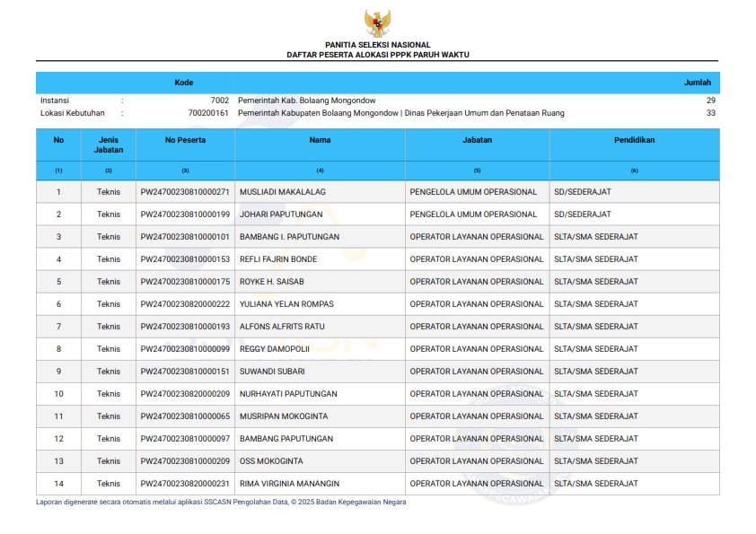Click the lokasi kebutuhan code 700200161
The height and width of the screenshot is (534, 756).
tap(208, 113)
